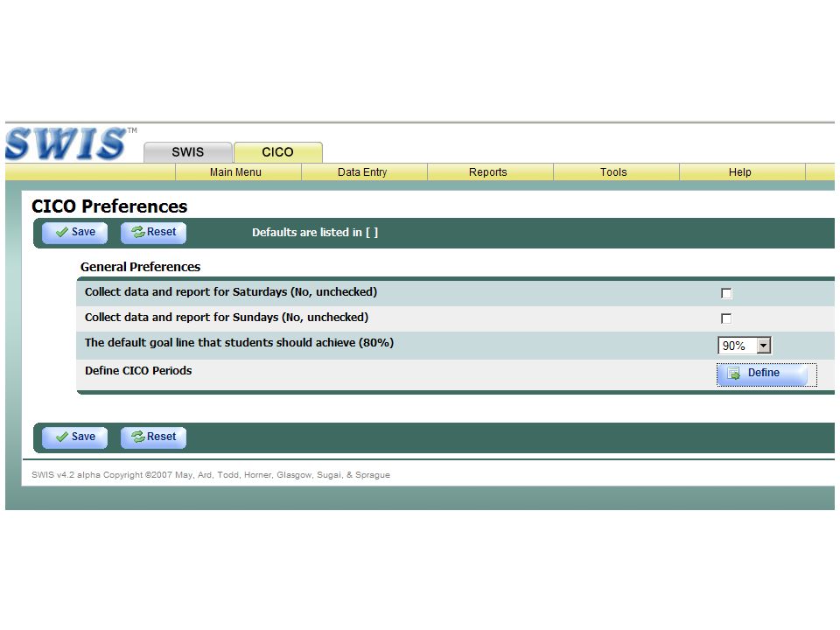
Task: Open the Tools menu
Action: [614, 172]
